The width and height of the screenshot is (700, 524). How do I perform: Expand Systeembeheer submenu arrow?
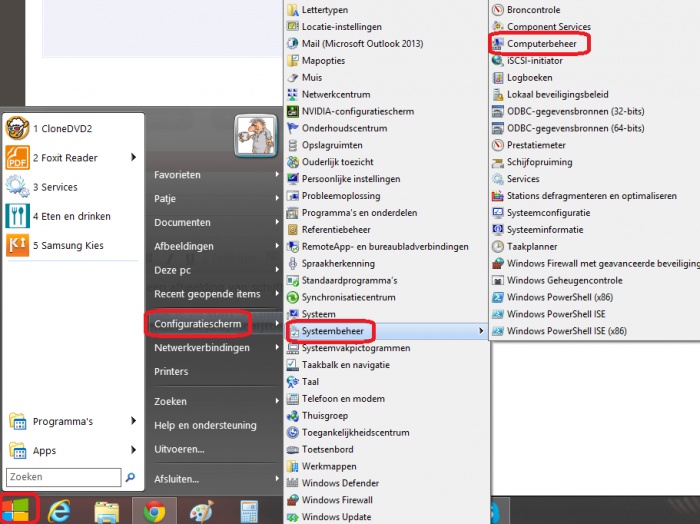pyautogui.click(x=481, y=331)
